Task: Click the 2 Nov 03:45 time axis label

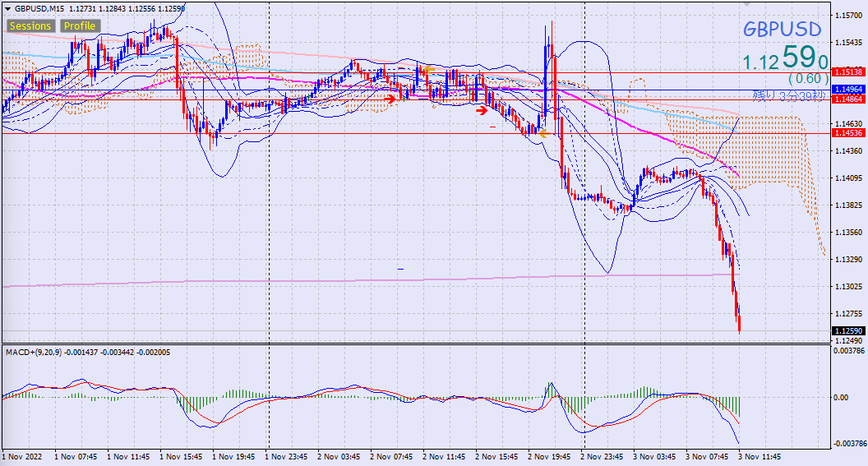Action: (339, 457)
